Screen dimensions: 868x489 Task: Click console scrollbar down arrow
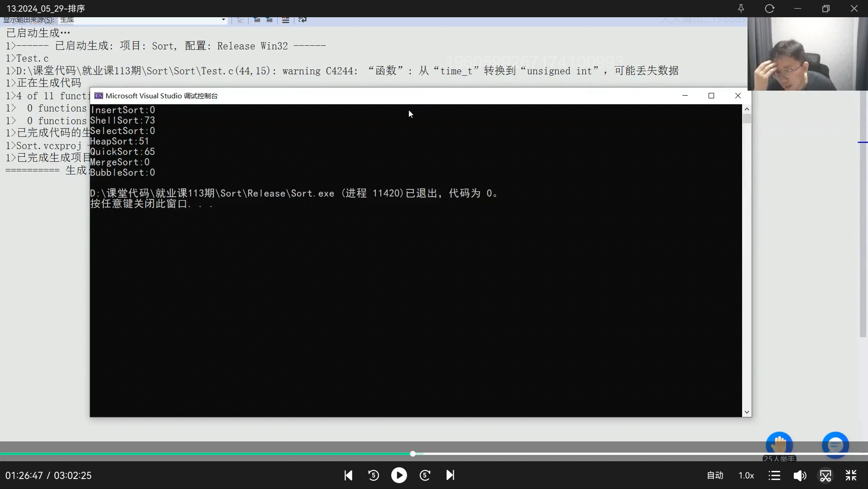click(747, 412)
